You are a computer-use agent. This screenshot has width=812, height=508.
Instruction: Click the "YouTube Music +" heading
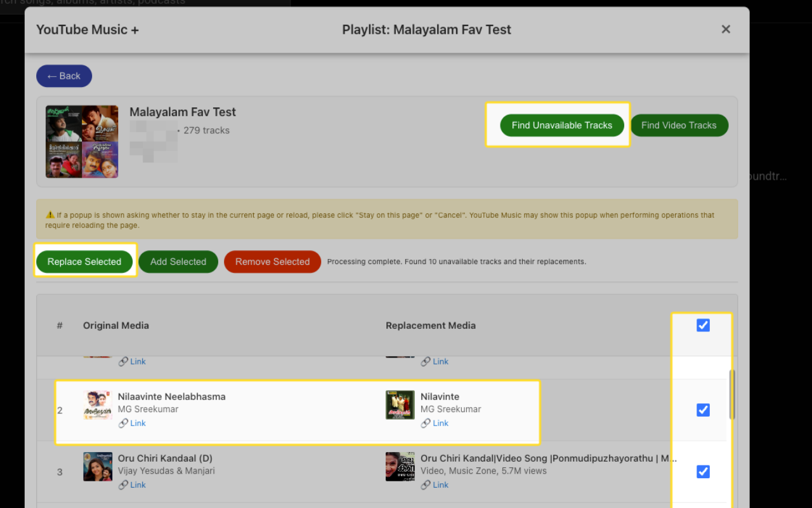point(88,29)
